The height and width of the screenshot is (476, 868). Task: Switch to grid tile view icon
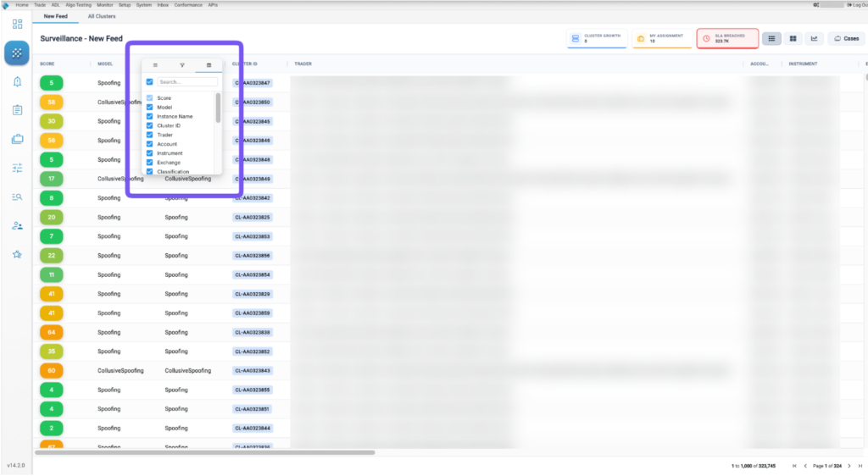[x=793, y=39]
